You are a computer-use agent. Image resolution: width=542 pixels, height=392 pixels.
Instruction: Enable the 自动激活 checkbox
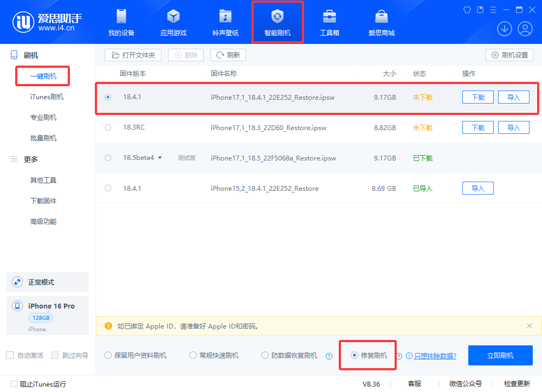tap(10, 355)
